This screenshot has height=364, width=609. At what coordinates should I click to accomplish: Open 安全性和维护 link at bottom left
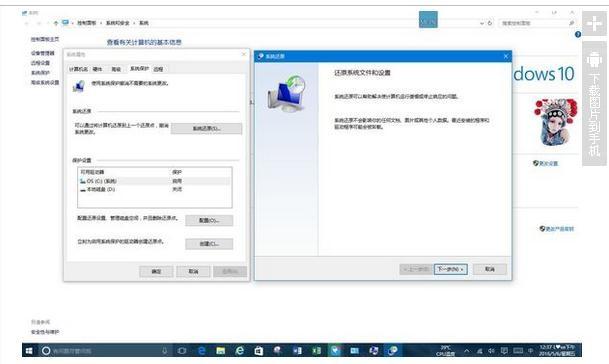[45, 332]
